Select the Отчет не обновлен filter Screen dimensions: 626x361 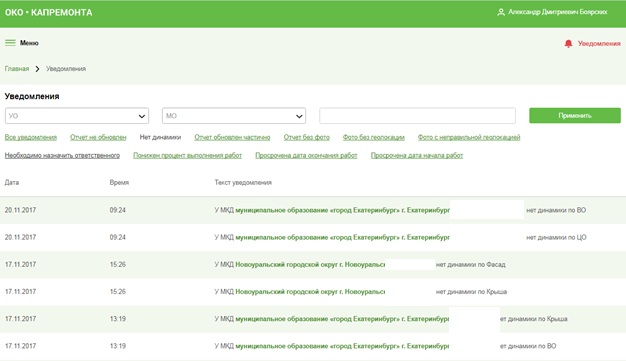98,137
